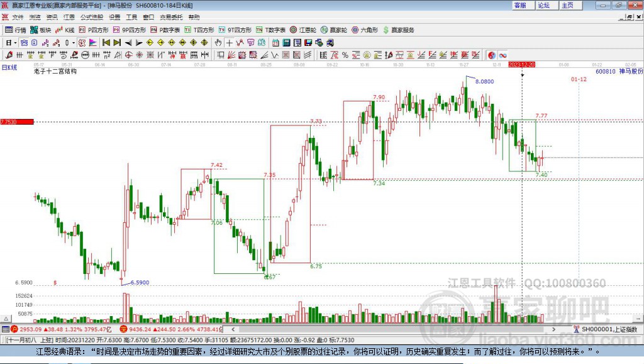Click the horizontal chart scrollbar track

coord(393,329)
